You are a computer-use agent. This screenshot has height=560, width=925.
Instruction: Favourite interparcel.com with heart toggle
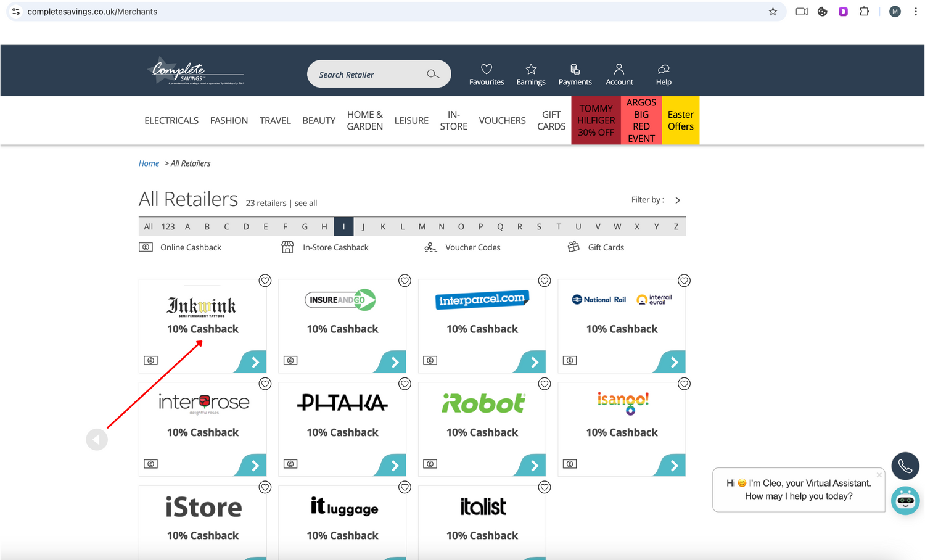click(x=545, y=281)
